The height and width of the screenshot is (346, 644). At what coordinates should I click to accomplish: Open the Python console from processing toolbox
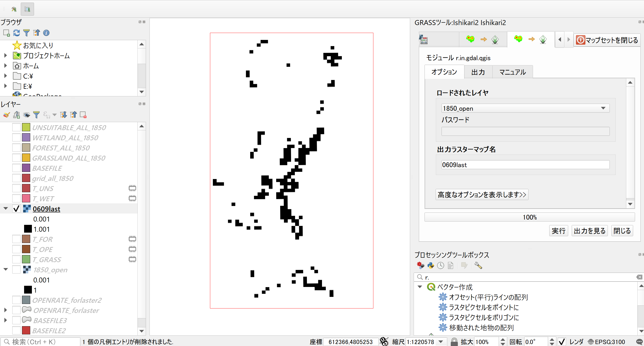coord(430,265)
